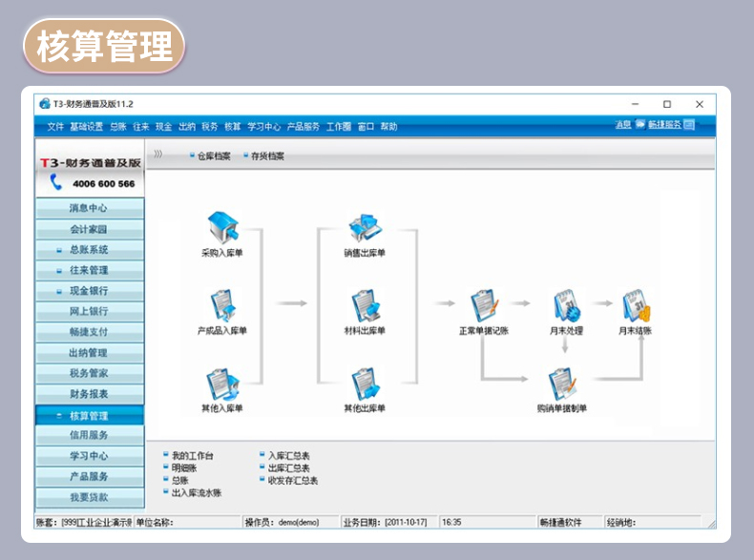754x560 pixels.
Task: Open the 总账 report link in bottom panel
Action: (179, 480)
